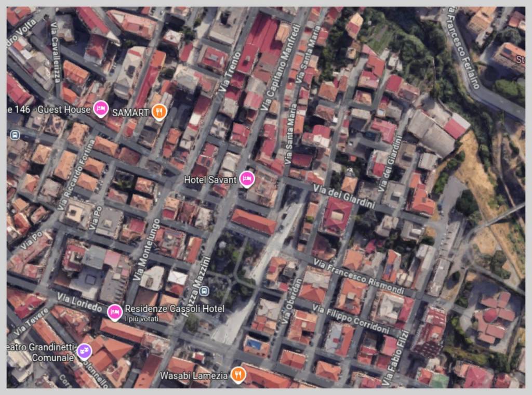Select the Wasabi Lamezia text label
The height and width of the screenshot is (395, 532).
(193, 375)
